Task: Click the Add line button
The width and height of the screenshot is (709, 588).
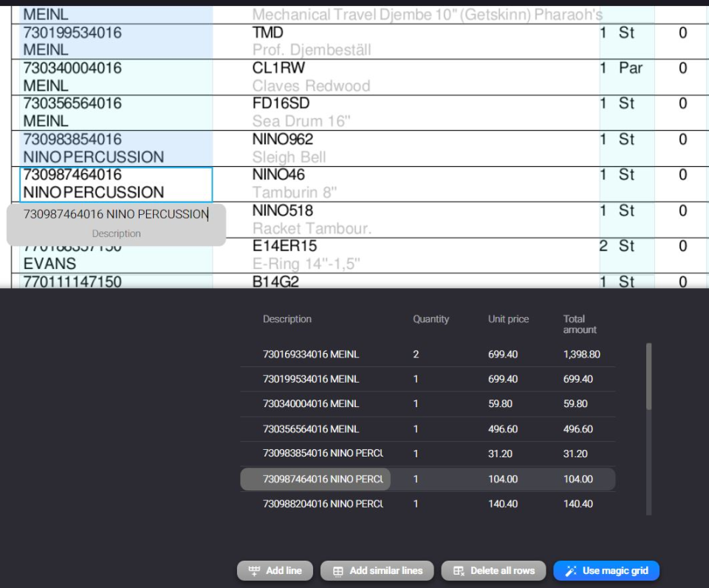Action: (274, 570)
